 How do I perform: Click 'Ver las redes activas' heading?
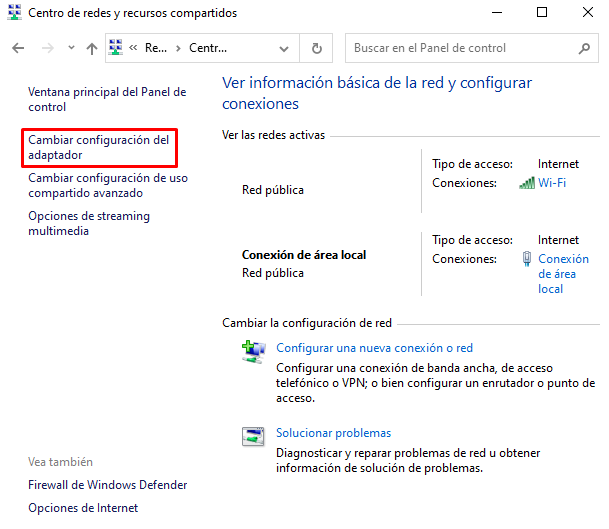[x=273, y=135]
